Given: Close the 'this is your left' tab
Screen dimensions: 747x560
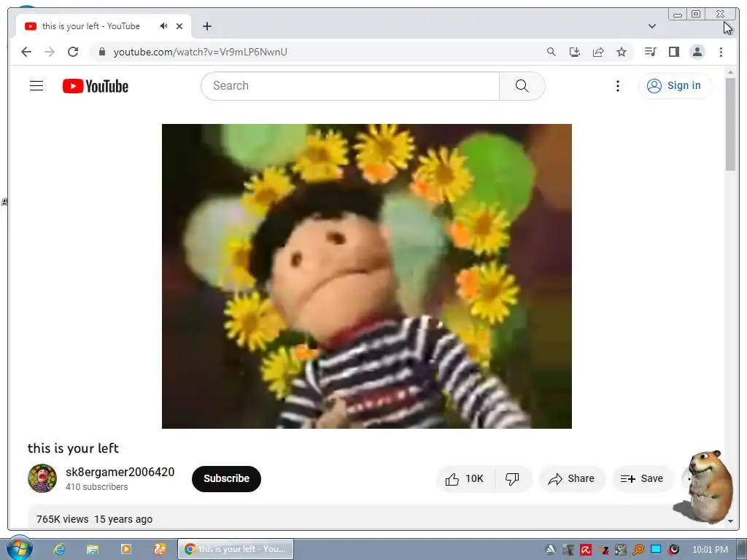Looking at the screenshot, I should pyautogui.click(x=179, y=26).
